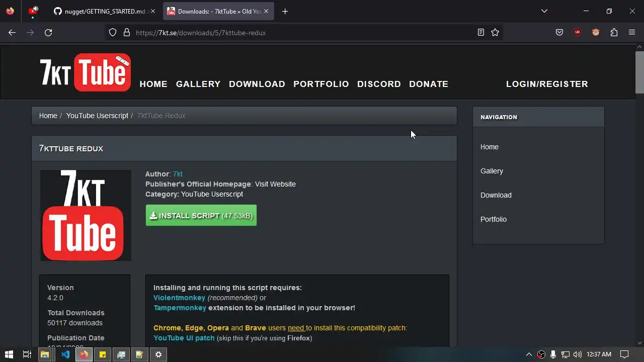The image size is (644, 362).
Task: Click the INSTALL SCRIPT button
Action: pos(201,215)
